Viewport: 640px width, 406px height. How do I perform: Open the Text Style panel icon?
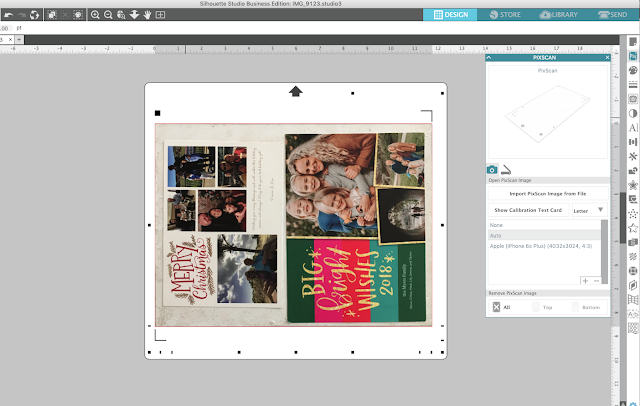click(633, 128)
